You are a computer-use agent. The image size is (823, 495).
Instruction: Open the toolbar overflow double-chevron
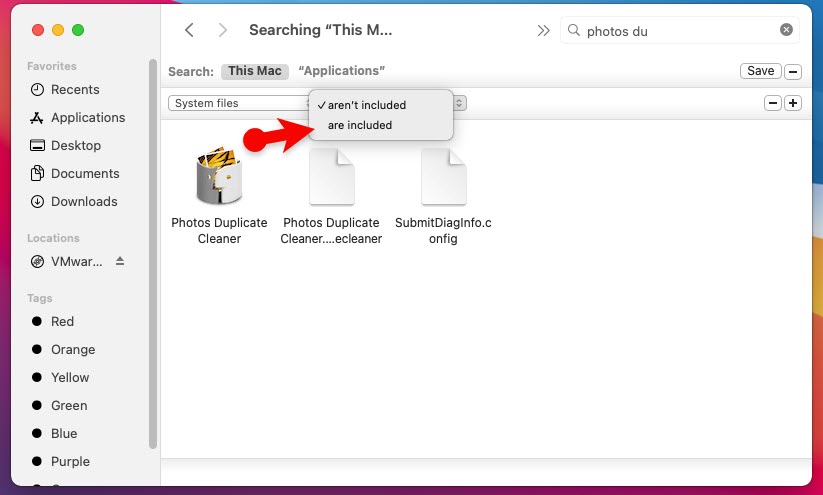point(543,30)
